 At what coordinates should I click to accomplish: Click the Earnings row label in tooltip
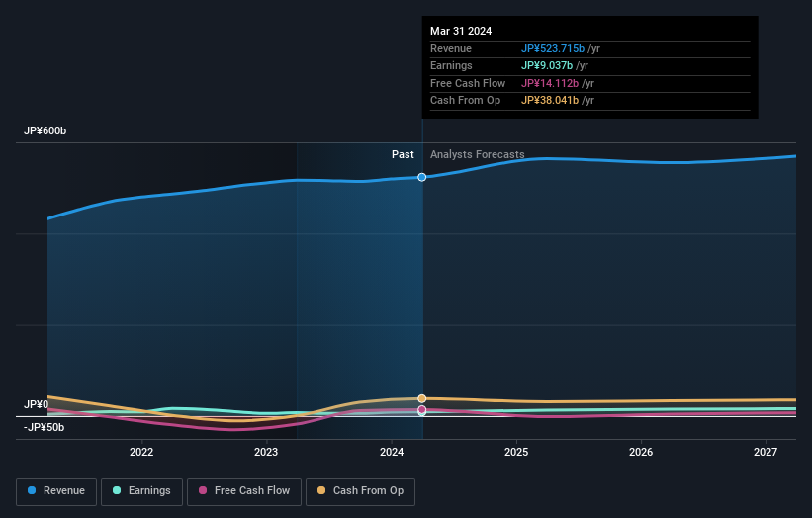[x=451, y=65]
